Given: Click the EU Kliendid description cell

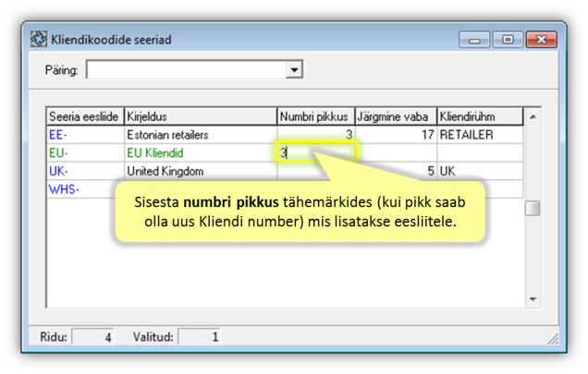Looking at the screenshot, I should click(x=201, y=153).
